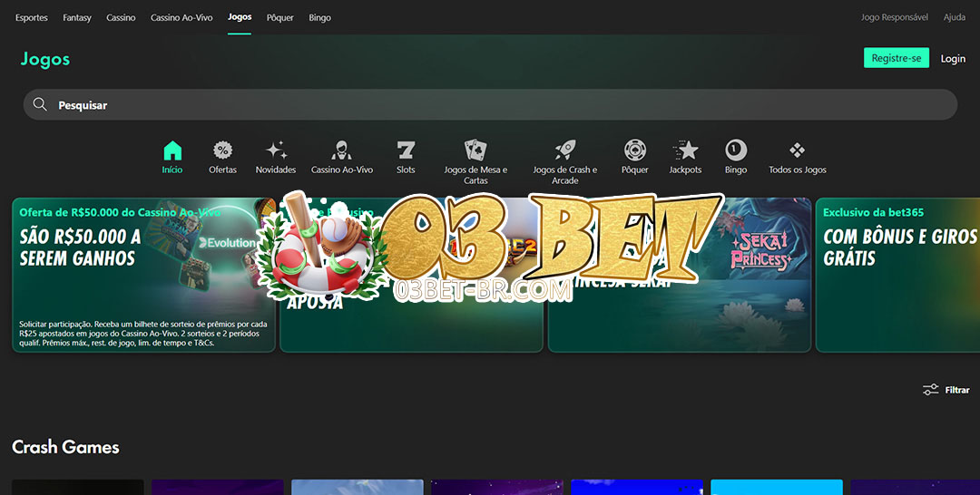Screen dimensions: 980x495
Task: Switch to the Esportes top tab
Action: (x=32, y=17)
